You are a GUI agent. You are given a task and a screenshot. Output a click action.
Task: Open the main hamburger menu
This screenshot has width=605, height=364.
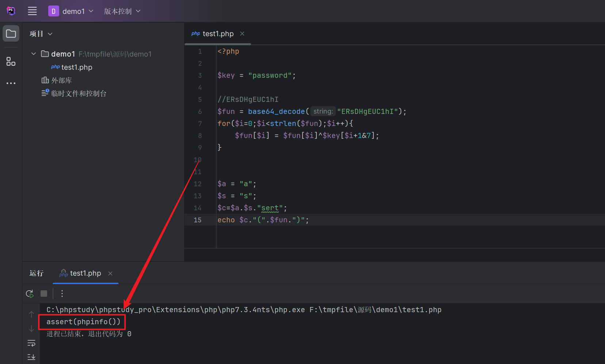coord(32,11)
